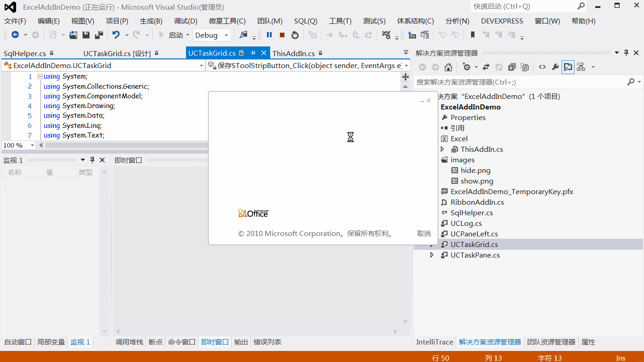The image size is (644, 362).
Task: Open the Watch 1 panel options dropdown
Action: (83, 160)
